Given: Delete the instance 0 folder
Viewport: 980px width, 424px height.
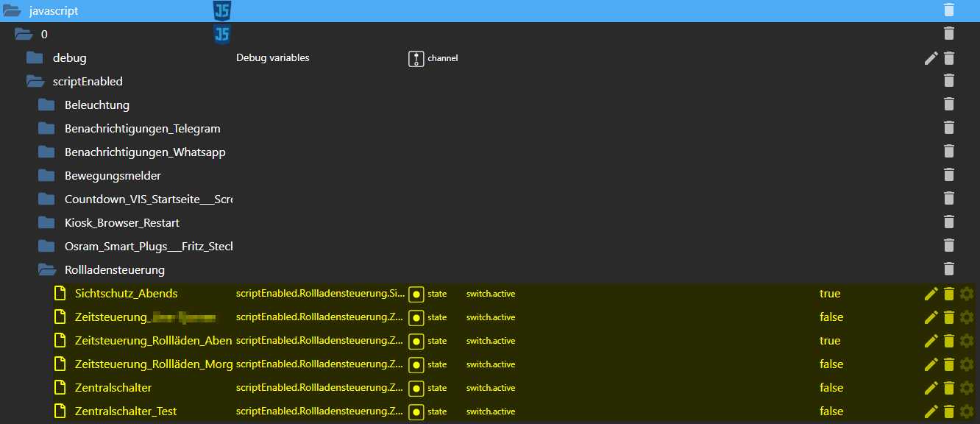Looking at the screenshot, I should 949,34.
